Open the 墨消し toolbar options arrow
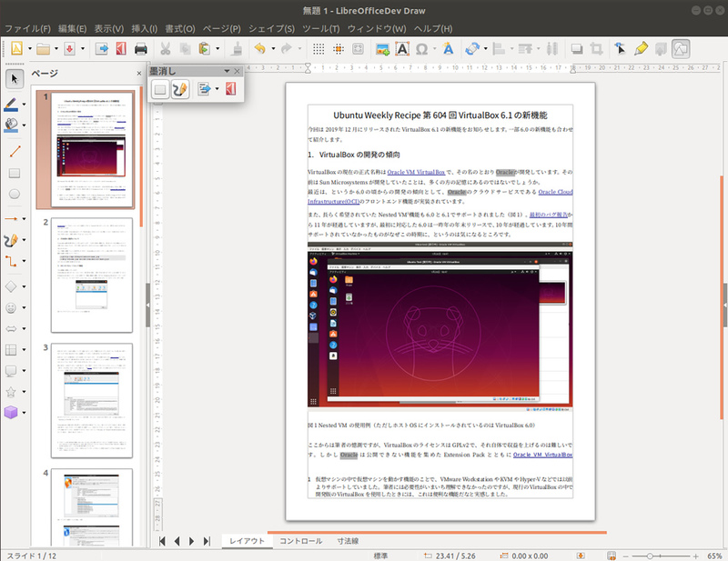The width and height of the screenshot is (728, 561). pyautogui.click(x=227, y=71)
